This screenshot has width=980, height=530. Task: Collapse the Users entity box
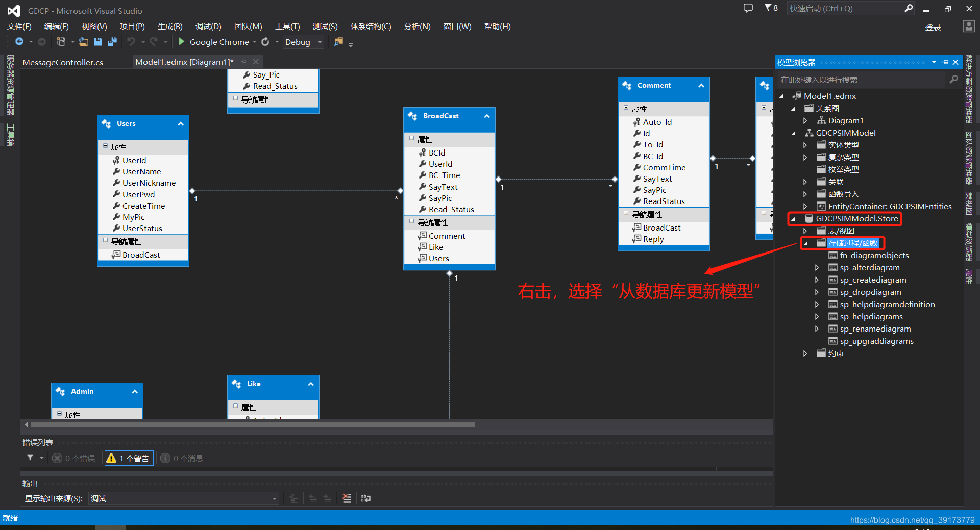(181, 124)
